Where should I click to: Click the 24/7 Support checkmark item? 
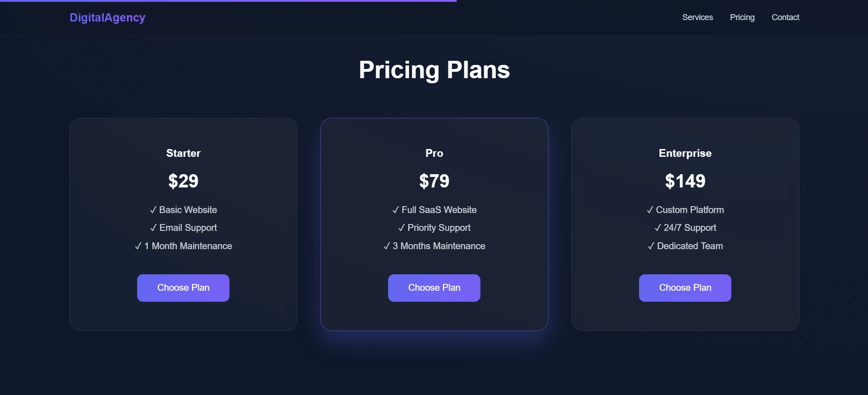[x=685, y=228]
